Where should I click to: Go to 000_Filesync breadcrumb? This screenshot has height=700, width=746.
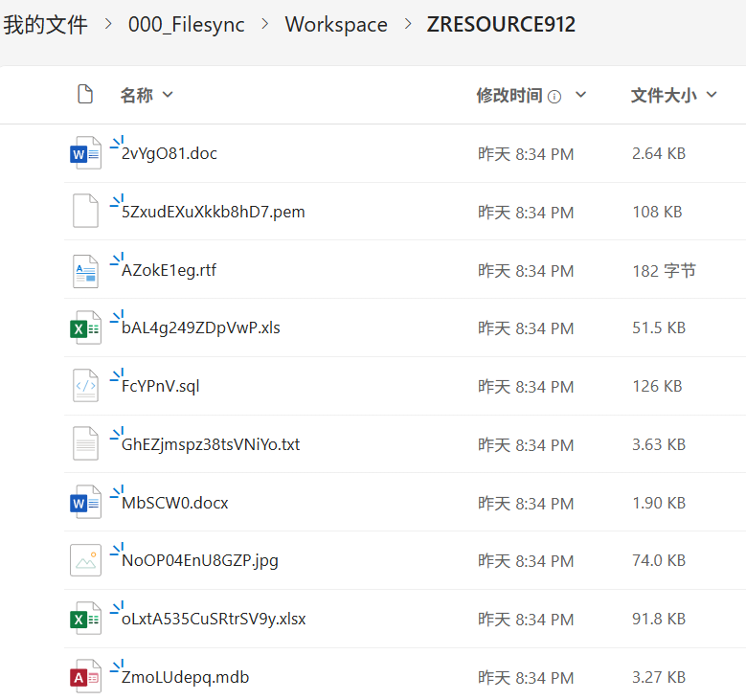coord(187,24)
